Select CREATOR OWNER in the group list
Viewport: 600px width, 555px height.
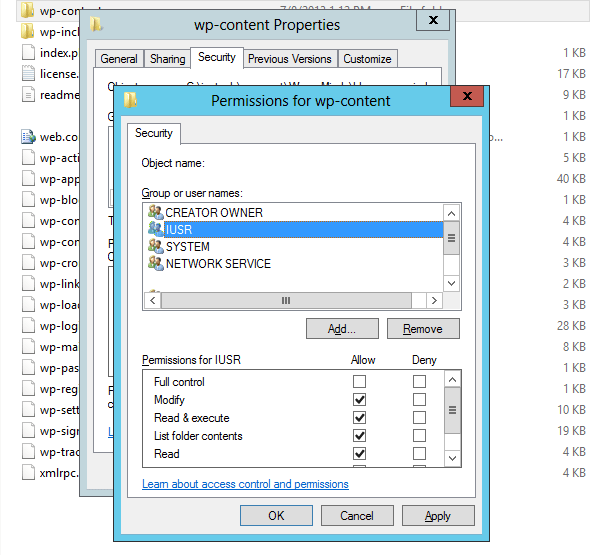coord(214,212)
